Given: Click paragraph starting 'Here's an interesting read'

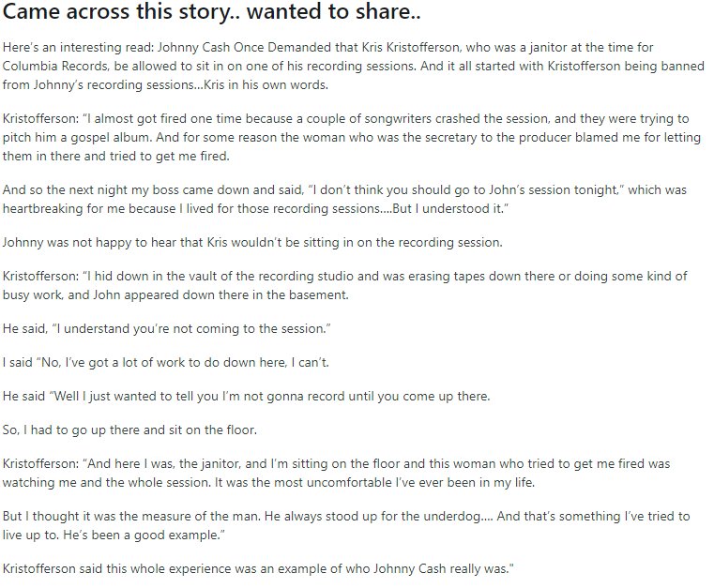Looking at the screenshot, I should 354,66.
